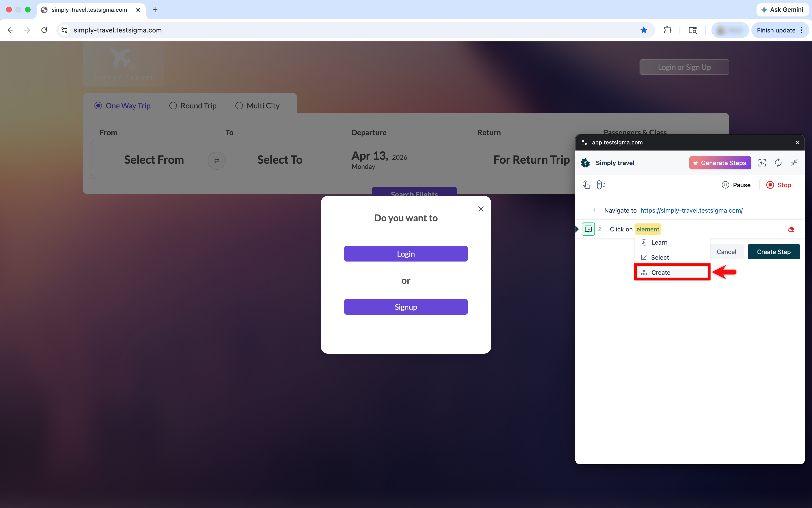Close the simply-travel.testsigma.com tab
The height and width of the screenshot is (508, 812).
138,10
